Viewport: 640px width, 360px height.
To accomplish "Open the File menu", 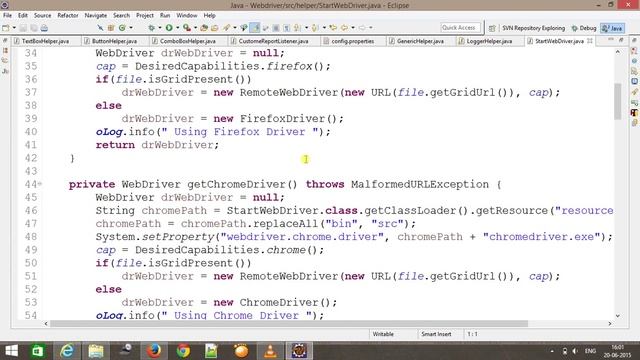I will pyautogui.click(x=7, y=15).
